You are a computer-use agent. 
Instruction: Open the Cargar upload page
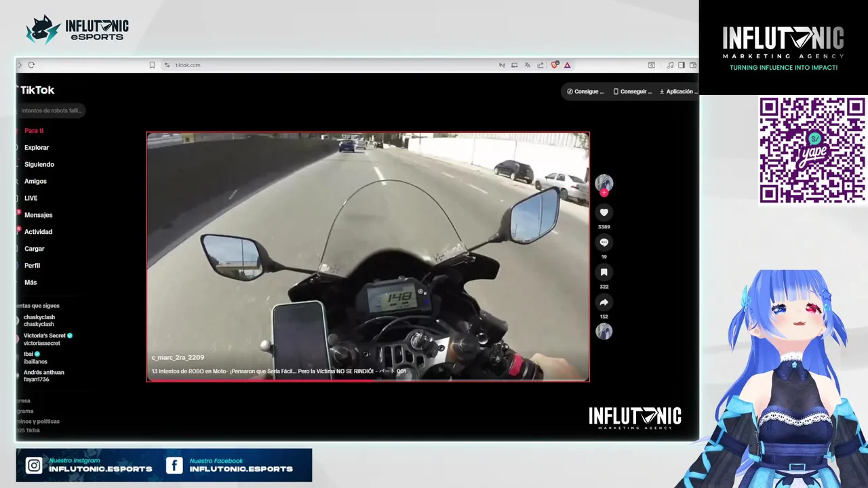[x=34, y=249]
